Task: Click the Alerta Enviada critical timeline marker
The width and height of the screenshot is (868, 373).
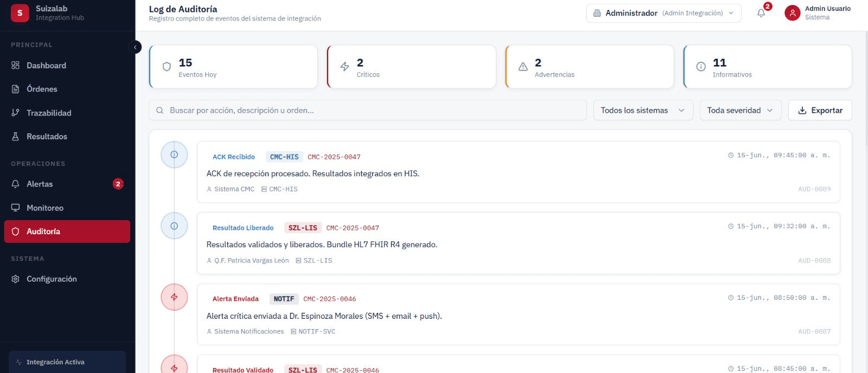Action: (x=174, y=297)
